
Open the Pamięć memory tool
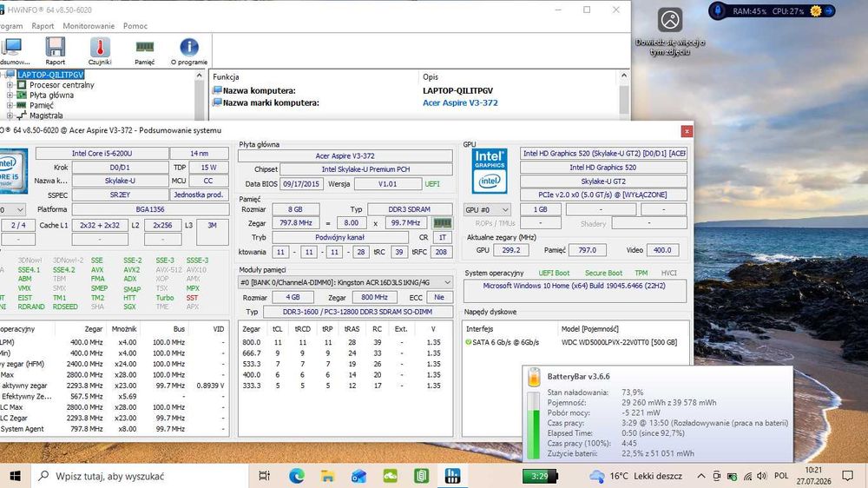144,51
